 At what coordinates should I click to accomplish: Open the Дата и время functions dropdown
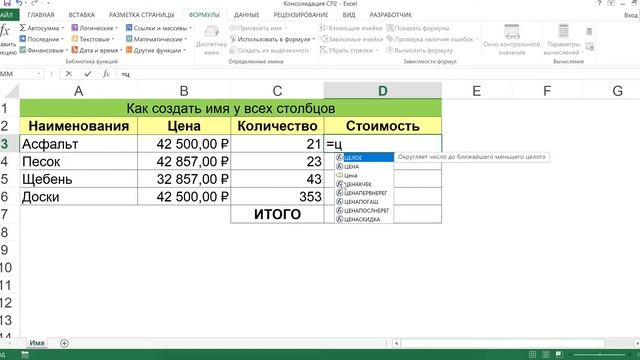97,50
